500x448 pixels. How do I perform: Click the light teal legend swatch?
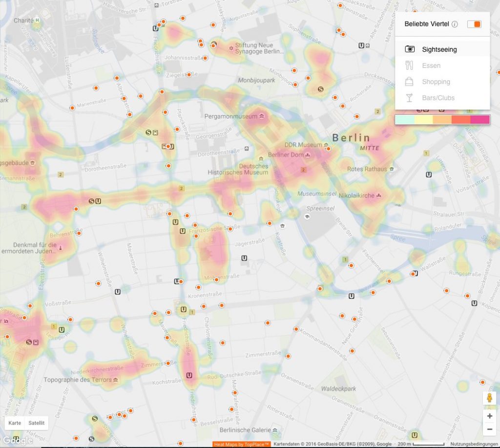405,120
